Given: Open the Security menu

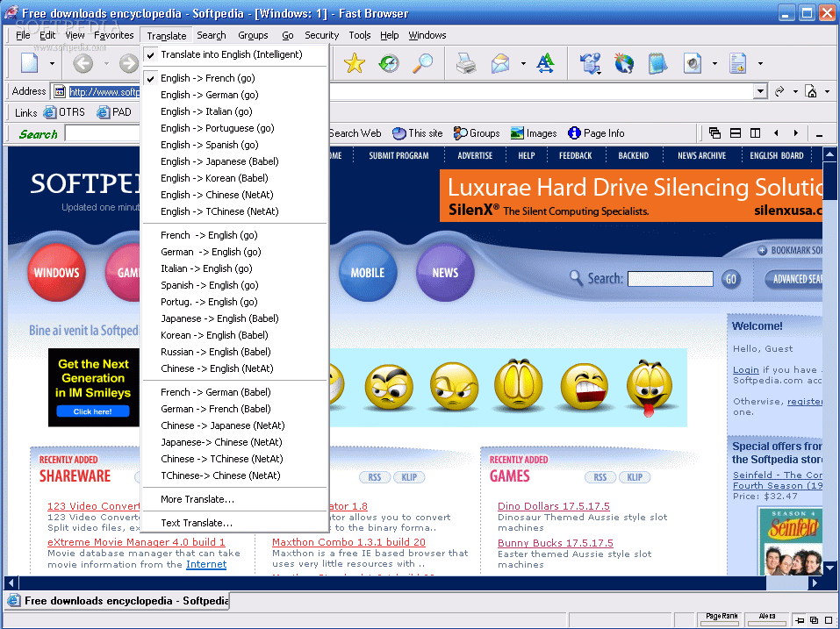Looking at the screenshot, I should (x=321, y=35).
